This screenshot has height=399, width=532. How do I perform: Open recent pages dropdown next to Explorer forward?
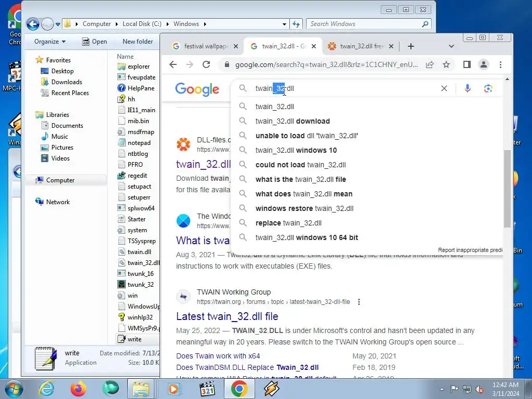click(x=58, y=24)
